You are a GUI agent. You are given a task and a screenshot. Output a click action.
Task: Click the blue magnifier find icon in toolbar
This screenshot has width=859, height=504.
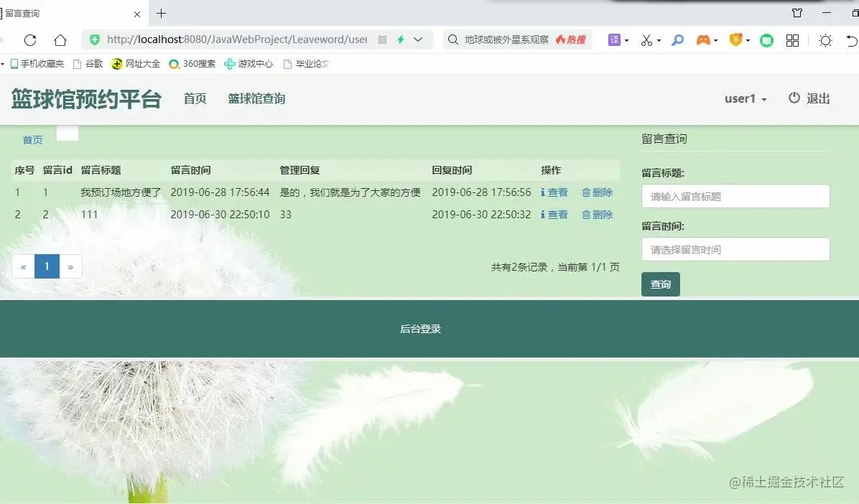[678, 40]
